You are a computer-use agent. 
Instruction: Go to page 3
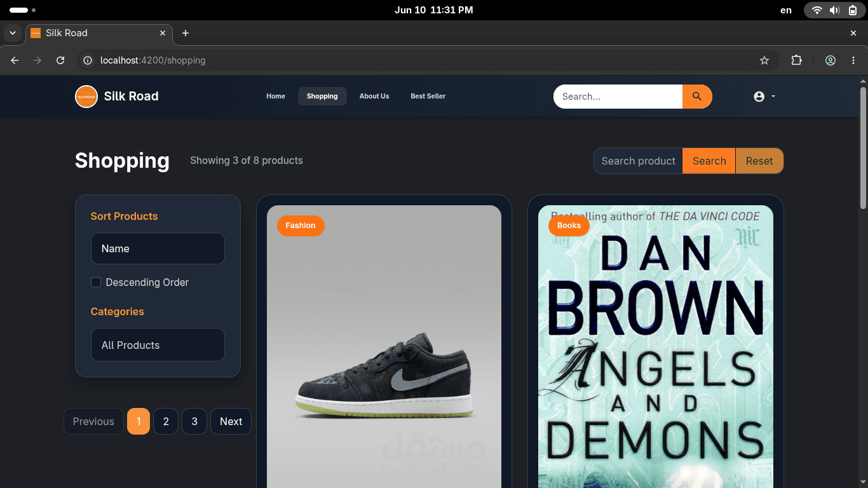[x=194, y=421]
